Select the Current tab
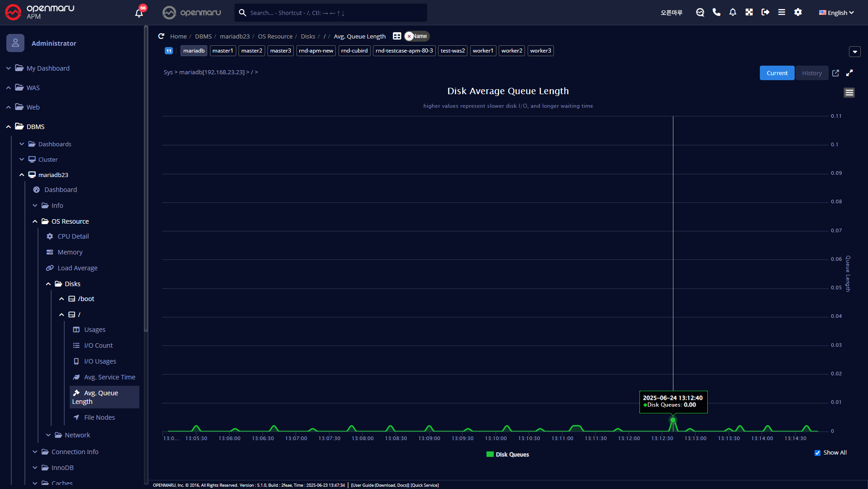This screenshot has height=489, width=868. pos(777,73)
